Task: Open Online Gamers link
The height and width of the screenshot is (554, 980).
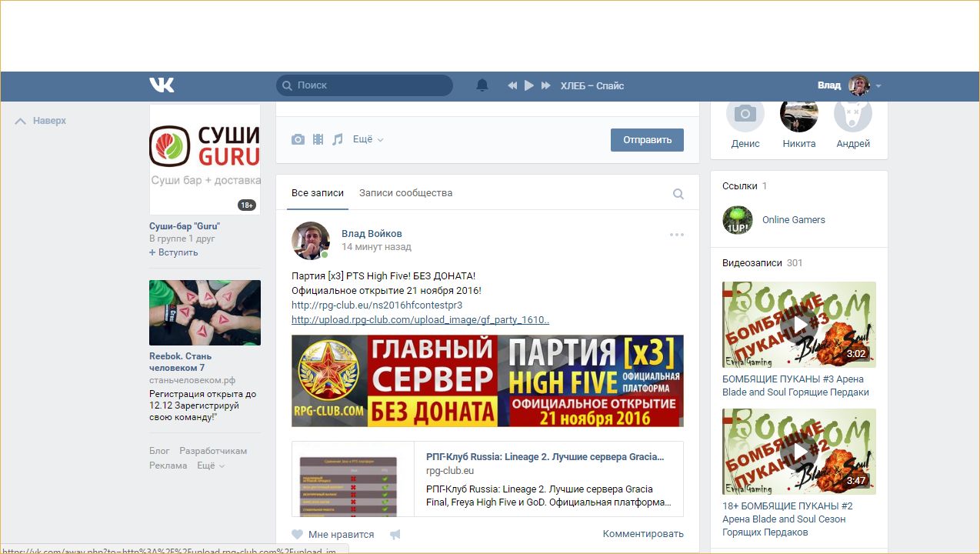Action: point(794,219)
